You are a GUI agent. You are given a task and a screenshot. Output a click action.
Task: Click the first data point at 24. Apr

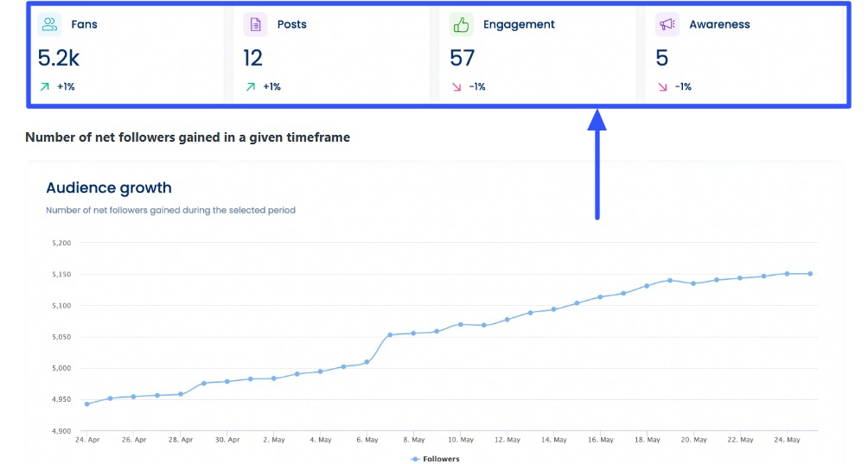pyautogui.click(x=86, y=404)
